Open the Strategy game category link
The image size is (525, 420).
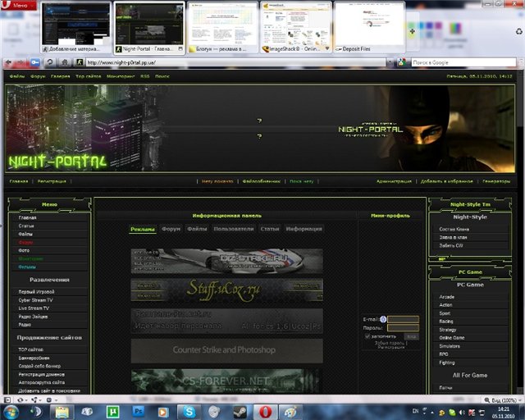coord(448,330)
